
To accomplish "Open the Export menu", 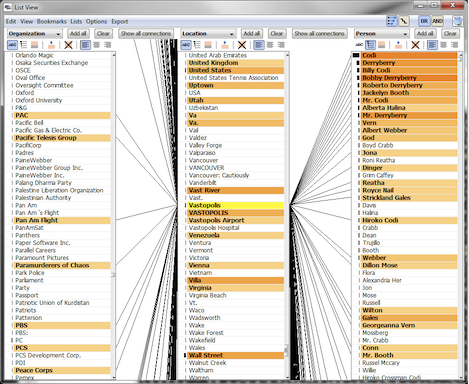I will pos(120,21).
